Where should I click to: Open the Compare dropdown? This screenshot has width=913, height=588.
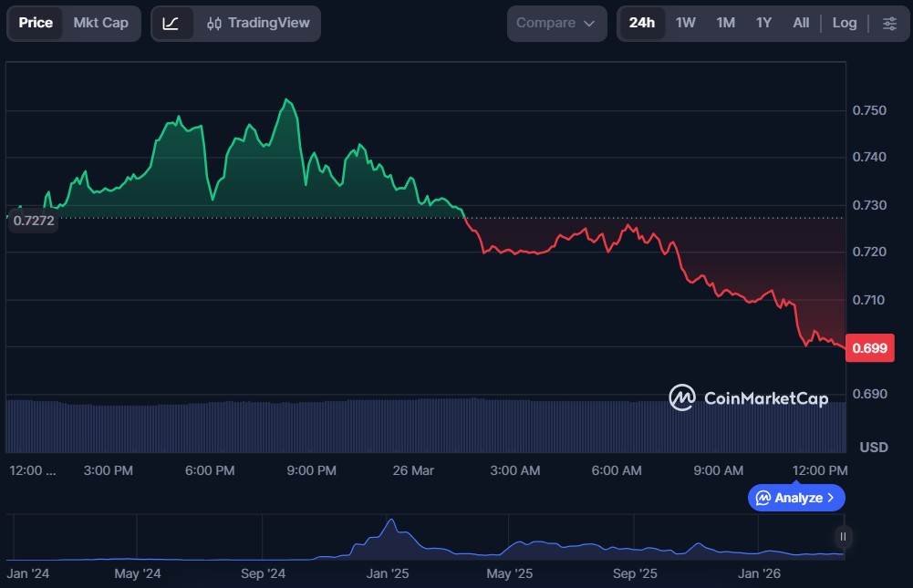(556, 23)
